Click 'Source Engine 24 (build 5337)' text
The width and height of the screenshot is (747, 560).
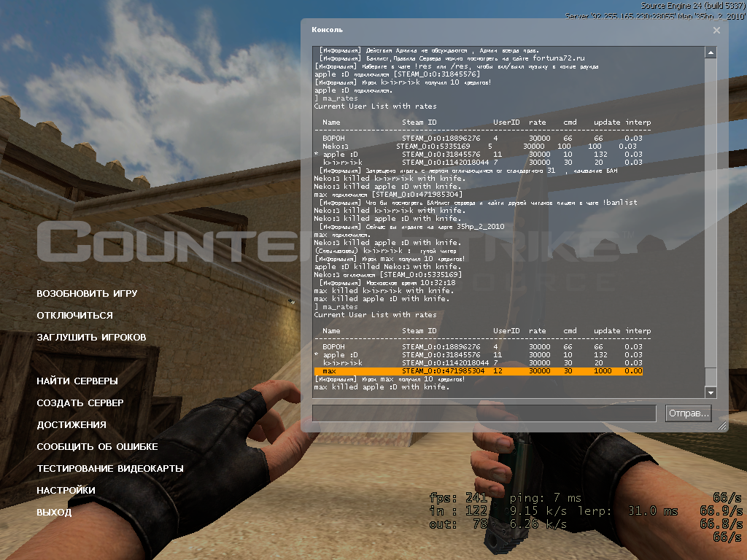pyautogui.click(x=693, y=6)
